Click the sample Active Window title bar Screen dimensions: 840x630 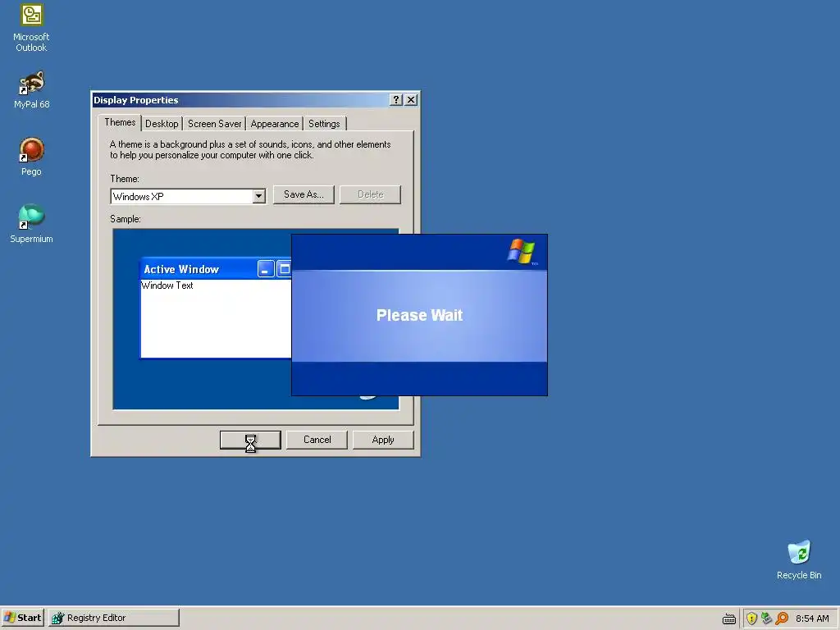(x=216, y=269)
